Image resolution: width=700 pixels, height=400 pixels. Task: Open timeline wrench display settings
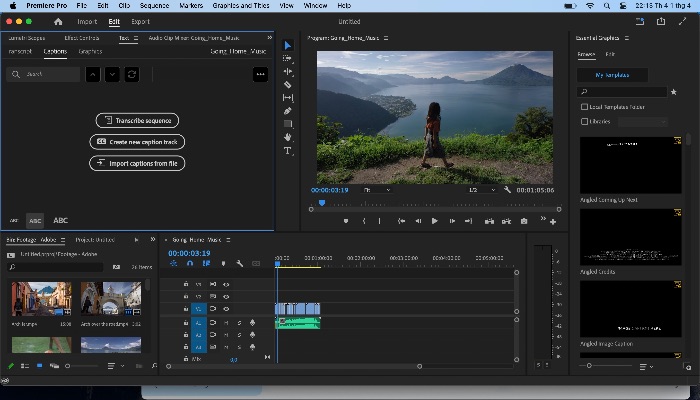[x=239, y=263]
